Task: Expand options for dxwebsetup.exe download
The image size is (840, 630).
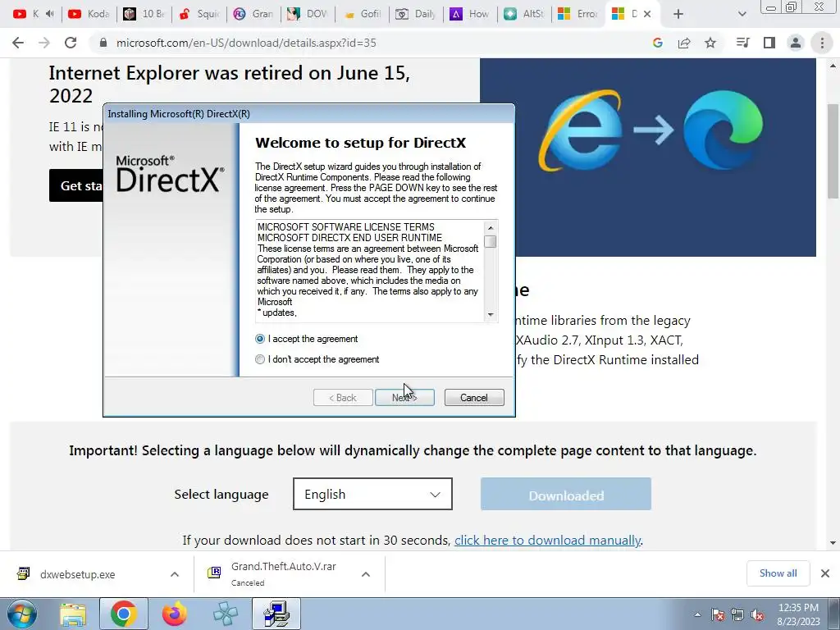Action: [175, 574]
